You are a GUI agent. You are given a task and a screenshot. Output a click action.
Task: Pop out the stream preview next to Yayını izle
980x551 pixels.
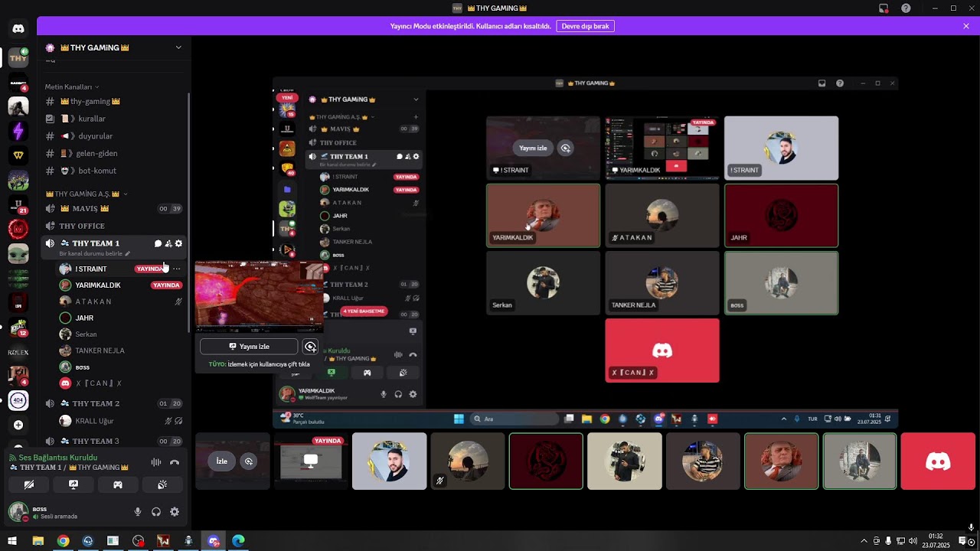310,347
